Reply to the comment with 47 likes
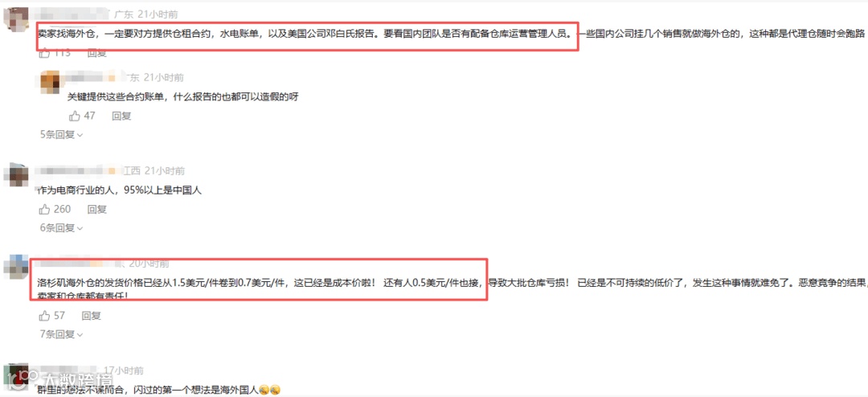 click(x=122, y=117)
